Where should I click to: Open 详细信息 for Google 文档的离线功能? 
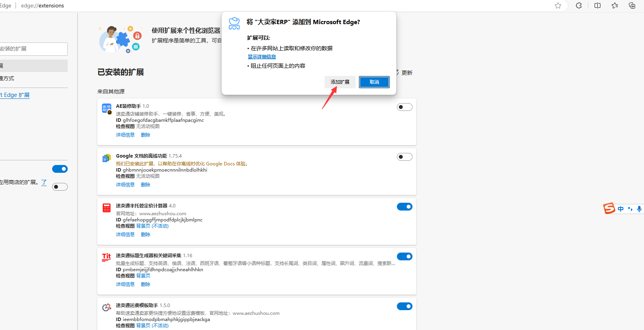[x=125, y=185]
